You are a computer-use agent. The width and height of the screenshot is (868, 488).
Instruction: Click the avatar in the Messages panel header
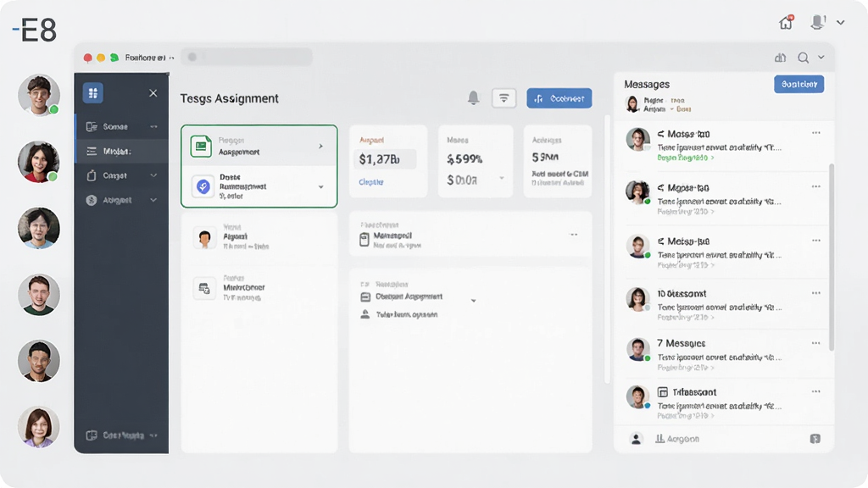coord(632,103)
